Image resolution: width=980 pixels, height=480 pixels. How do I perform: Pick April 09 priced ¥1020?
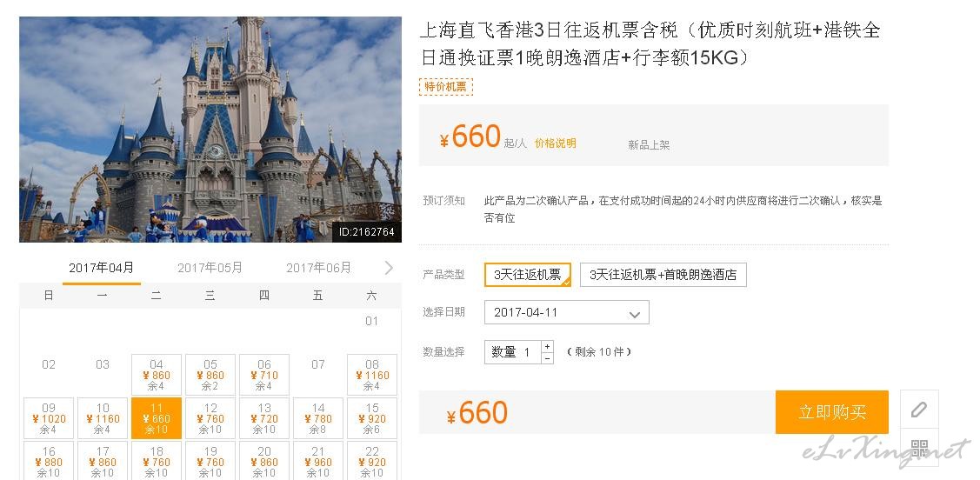(49, 418)
